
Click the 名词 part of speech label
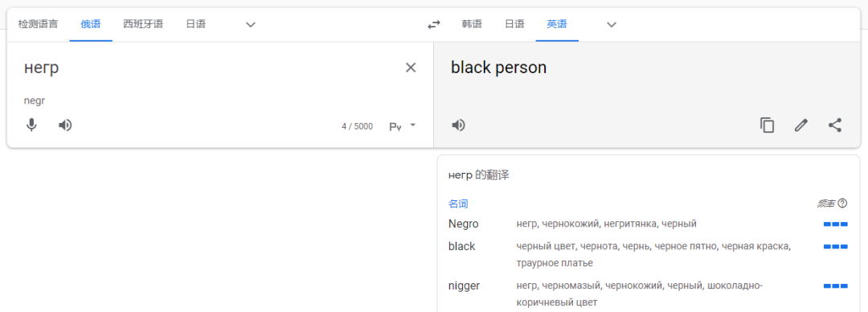[458, 203]
